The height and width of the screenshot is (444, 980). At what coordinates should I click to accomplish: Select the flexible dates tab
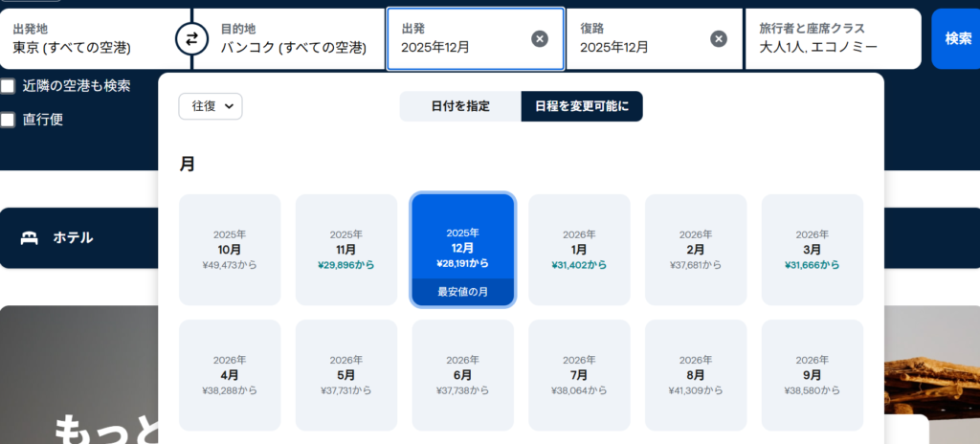tap(582, 106)
